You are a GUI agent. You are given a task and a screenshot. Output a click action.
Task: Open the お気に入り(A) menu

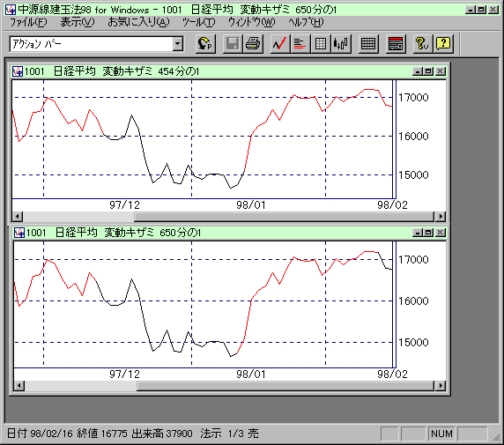[138, 22]
